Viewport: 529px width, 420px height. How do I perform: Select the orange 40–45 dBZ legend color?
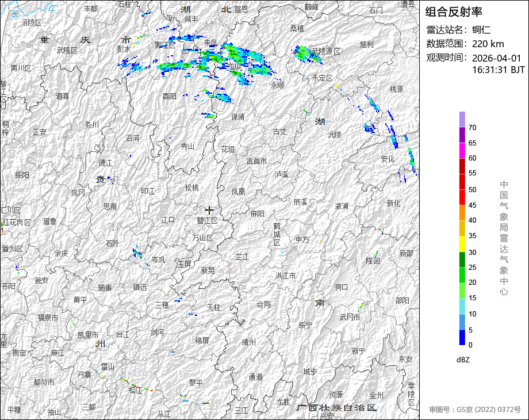tap(462, 213)
